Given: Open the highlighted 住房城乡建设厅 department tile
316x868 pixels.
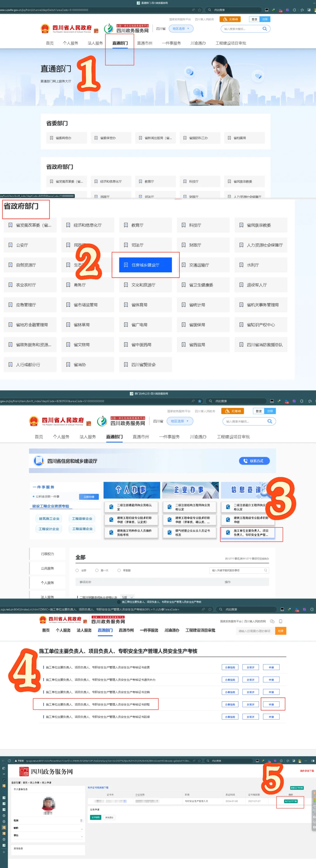Looking at the screenshot, I should pyautogui.click(x=145, y=265).
